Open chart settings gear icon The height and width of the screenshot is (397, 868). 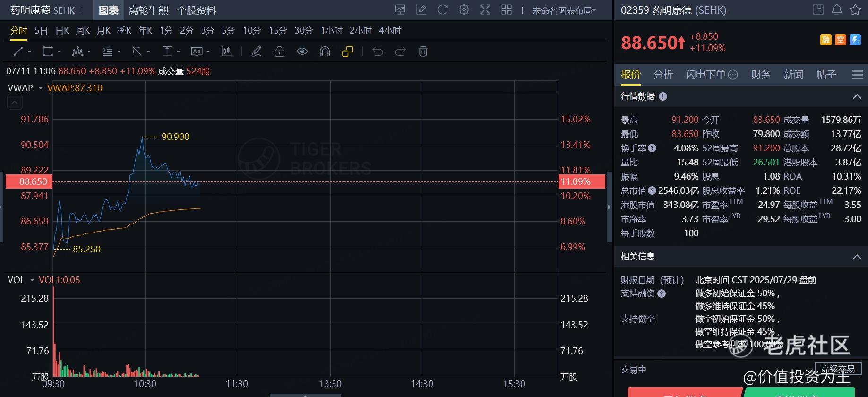[x=464, y=10]
